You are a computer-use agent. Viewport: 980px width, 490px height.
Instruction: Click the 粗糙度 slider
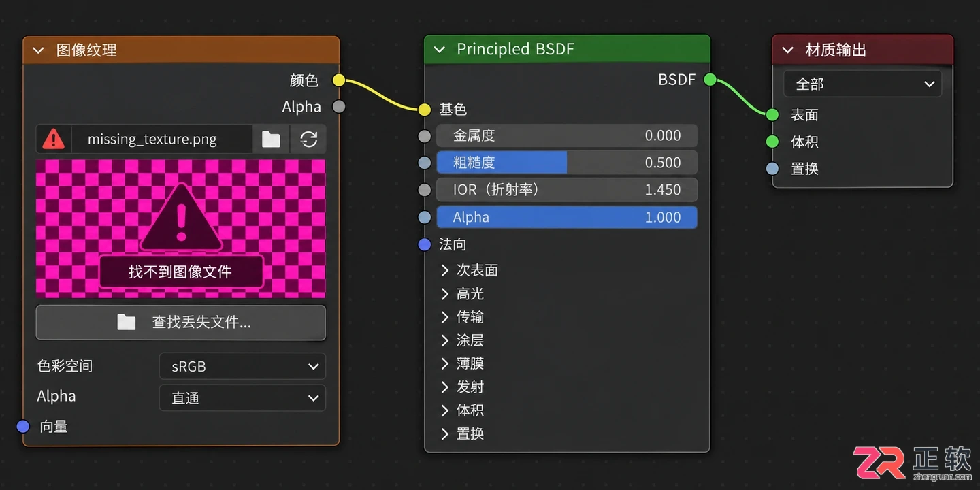[567, 163]
